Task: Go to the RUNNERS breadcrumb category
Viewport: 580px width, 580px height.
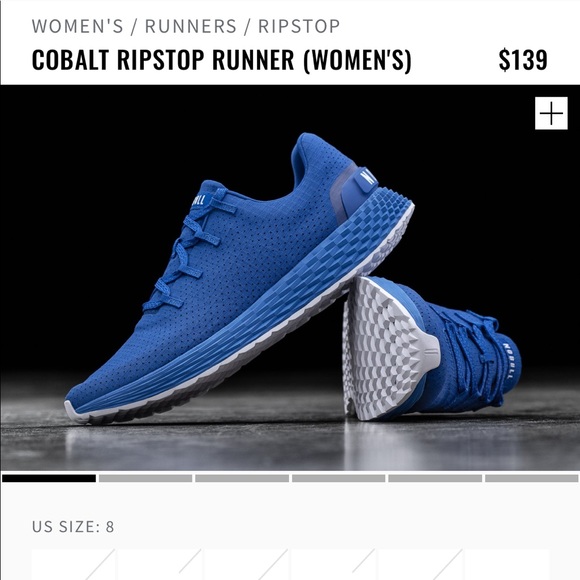Action: coord(190,26)
